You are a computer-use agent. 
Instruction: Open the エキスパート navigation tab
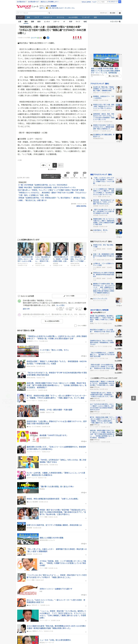click(x=48, y=17)
